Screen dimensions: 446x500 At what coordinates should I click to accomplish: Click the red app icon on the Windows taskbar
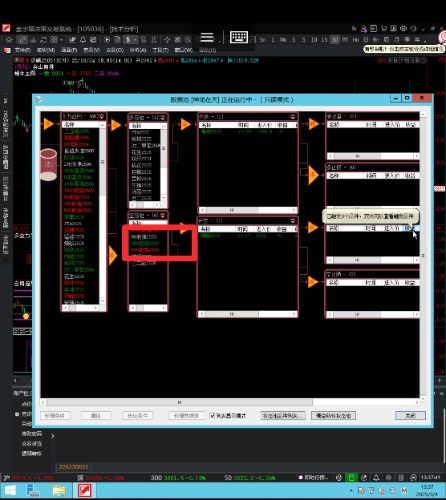coord(85,491)
